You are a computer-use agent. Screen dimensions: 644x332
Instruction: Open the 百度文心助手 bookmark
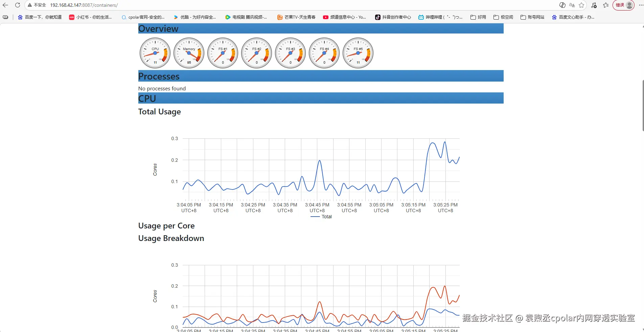click(x=573, y=17)
